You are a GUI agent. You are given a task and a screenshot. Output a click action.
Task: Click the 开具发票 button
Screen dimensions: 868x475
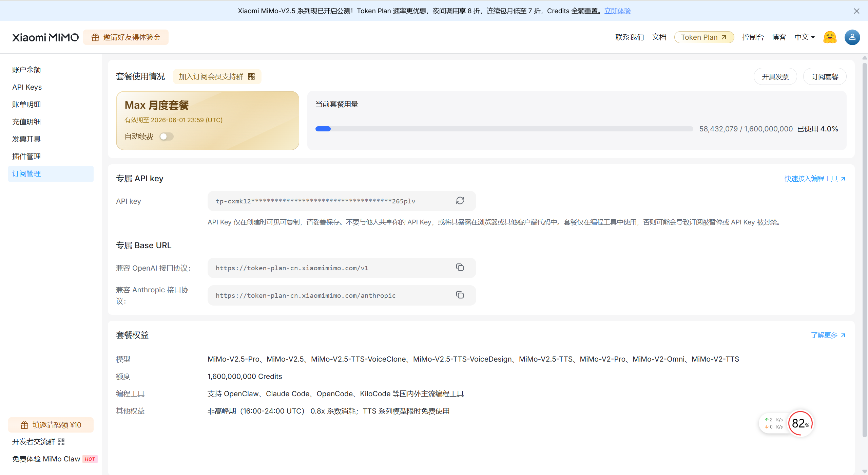pyautogui.click(x=775, y=77)
